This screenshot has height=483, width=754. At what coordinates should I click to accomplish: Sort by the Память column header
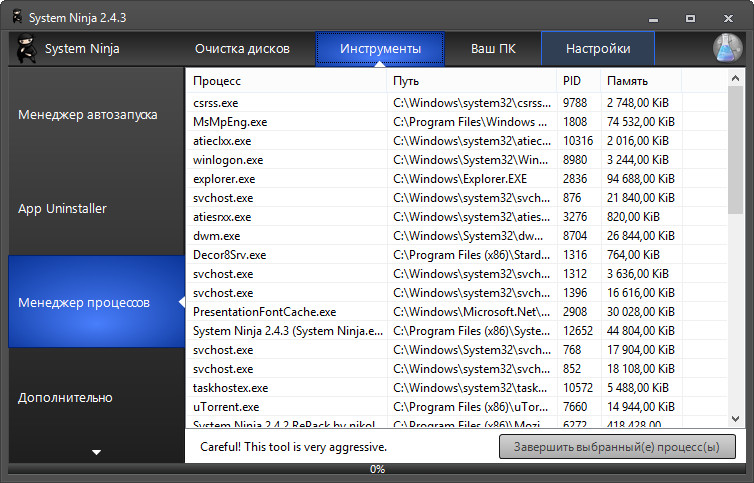coord(641,81)
